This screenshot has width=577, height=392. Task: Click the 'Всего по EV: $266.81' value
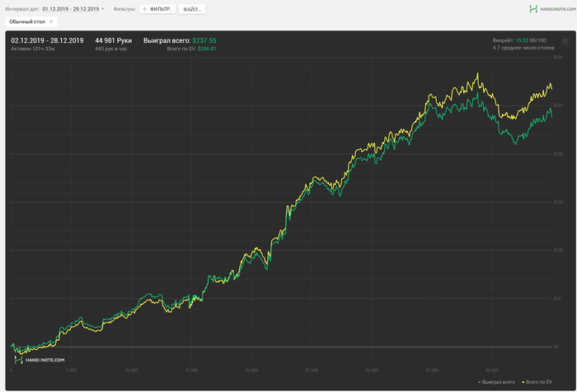click(191, 49)
